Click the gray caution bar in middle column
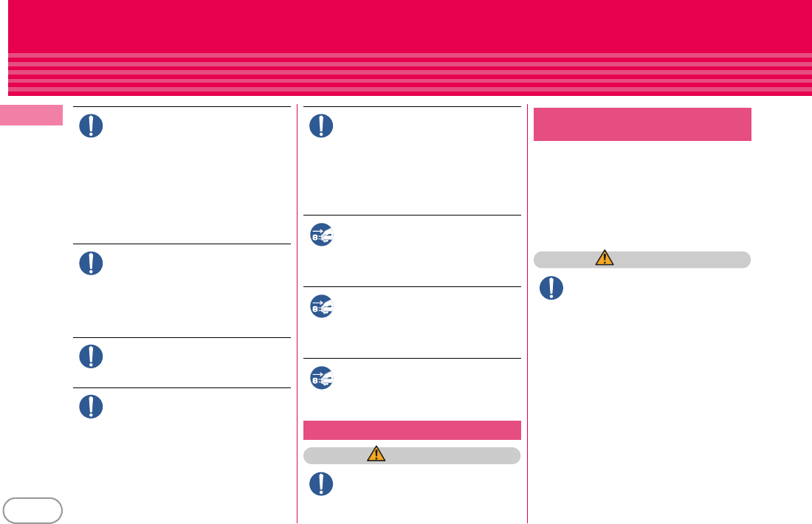Screen dimensions: 812x524 (x=412, y=455)
